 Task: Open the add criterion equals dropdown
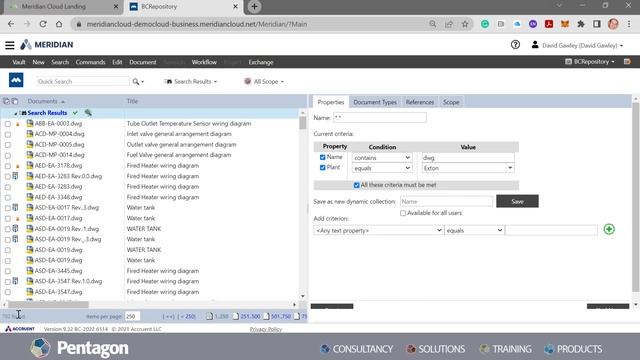(x=474, y=231)
